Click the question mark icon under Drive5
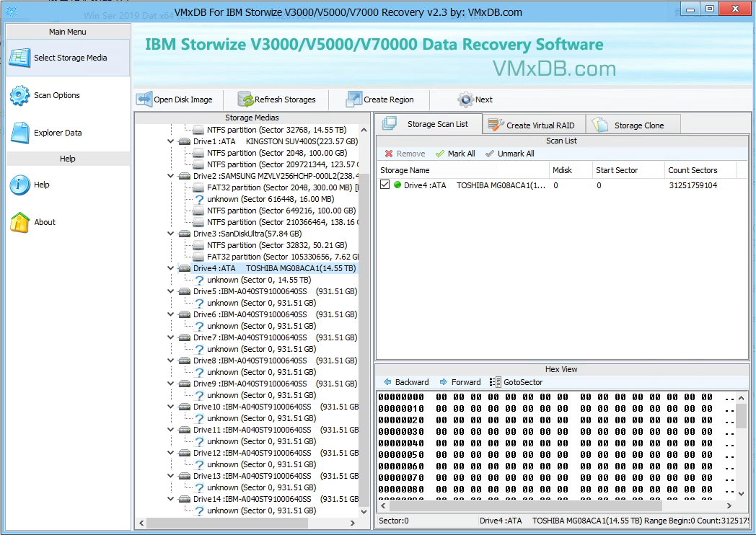 (x=199, y=303)
